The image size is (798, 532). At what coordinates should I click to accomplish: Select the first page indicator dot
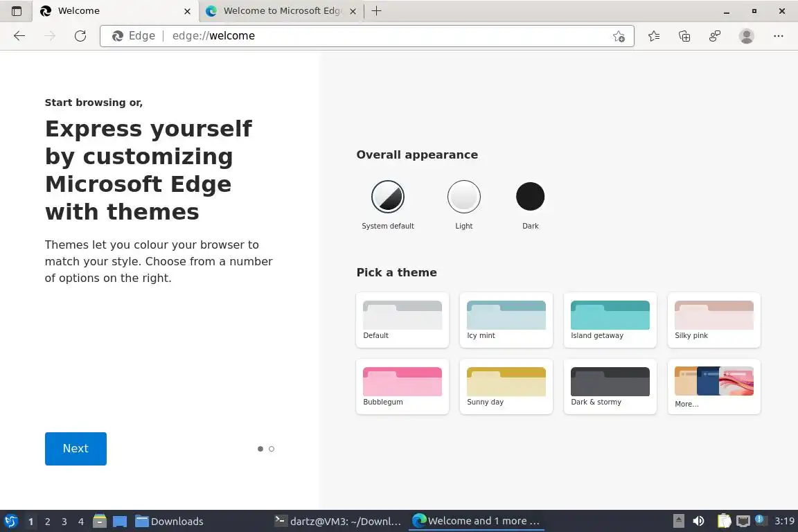tap(260, 449)
